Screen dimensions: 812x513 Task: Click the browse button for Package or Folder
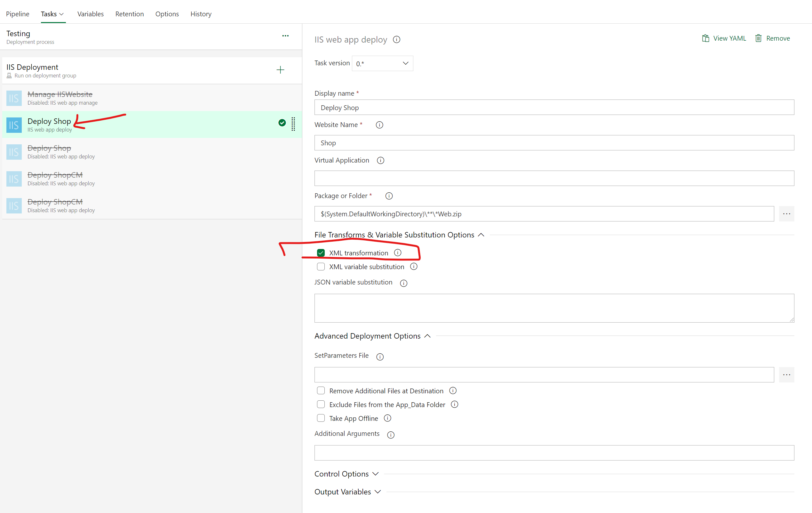click(x=786, y=213)
